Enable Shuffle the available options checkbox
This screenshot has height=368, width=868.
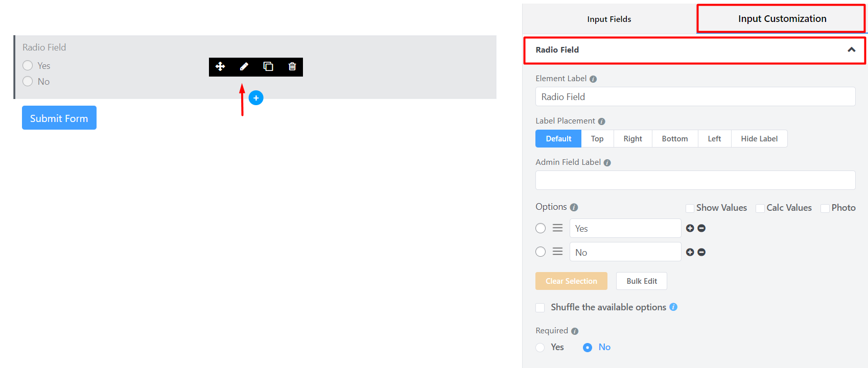coord(540,307)
